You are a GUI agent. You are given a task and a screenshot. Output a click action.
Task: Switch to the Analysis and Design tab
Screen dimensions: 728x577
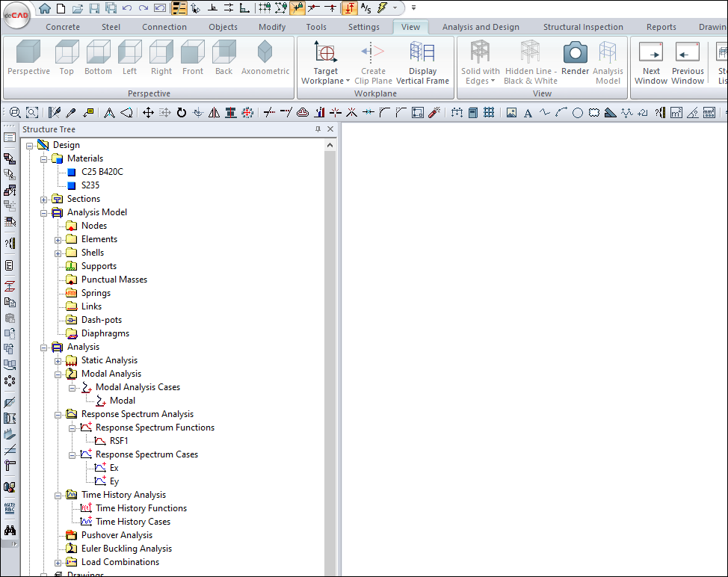click(x=480, y=27)
